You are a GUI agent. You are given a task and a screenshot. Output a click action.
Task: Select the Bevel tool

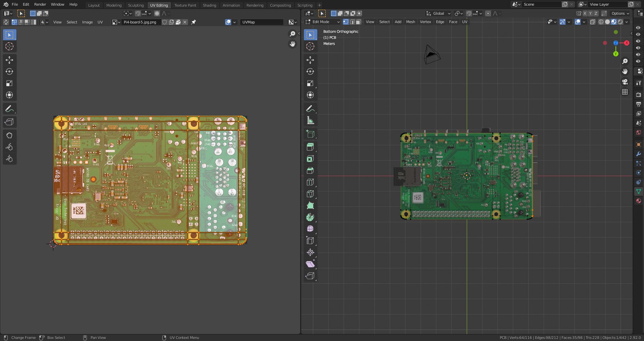(311, 170)
